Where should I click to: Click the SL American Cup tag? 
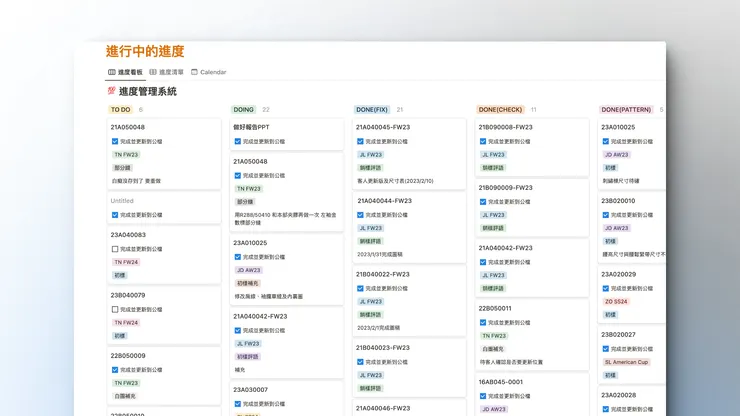[626, 362]
